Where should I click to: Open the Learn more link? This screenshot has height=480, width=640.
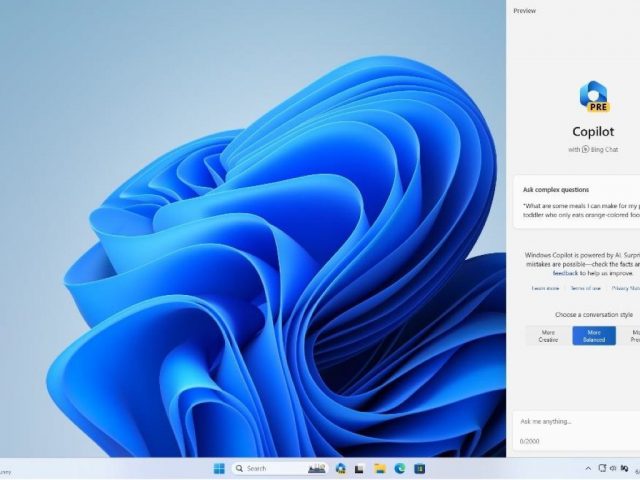point(545,288)
